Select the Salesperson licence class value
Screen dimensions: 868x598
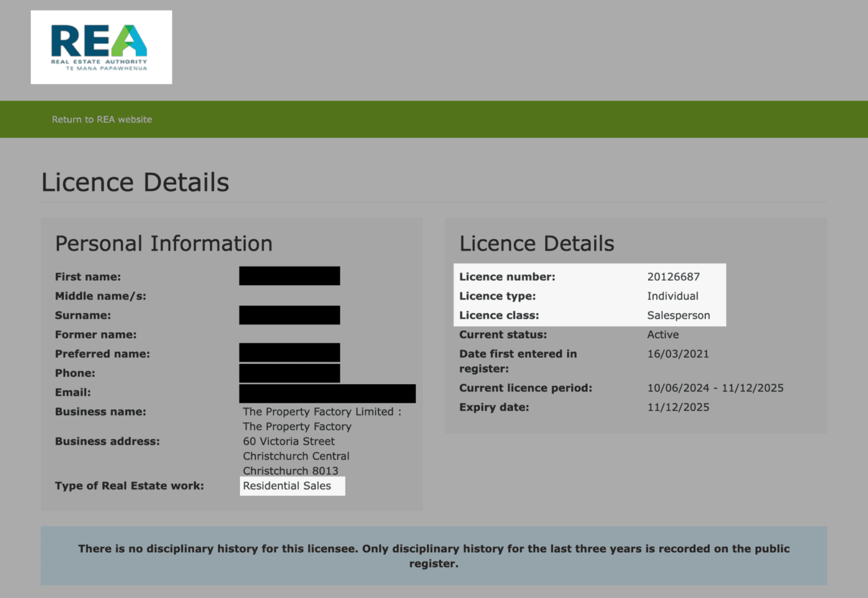[679, 315]
